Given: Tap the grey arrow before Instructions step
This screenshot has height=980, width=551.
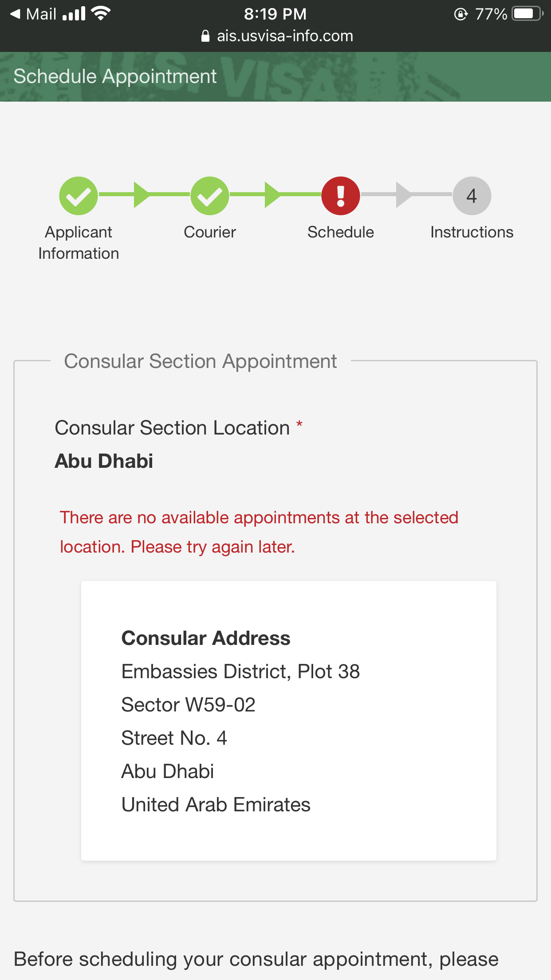Looking at the screenshot, I should pyautogui.click(x=403, y=195).
